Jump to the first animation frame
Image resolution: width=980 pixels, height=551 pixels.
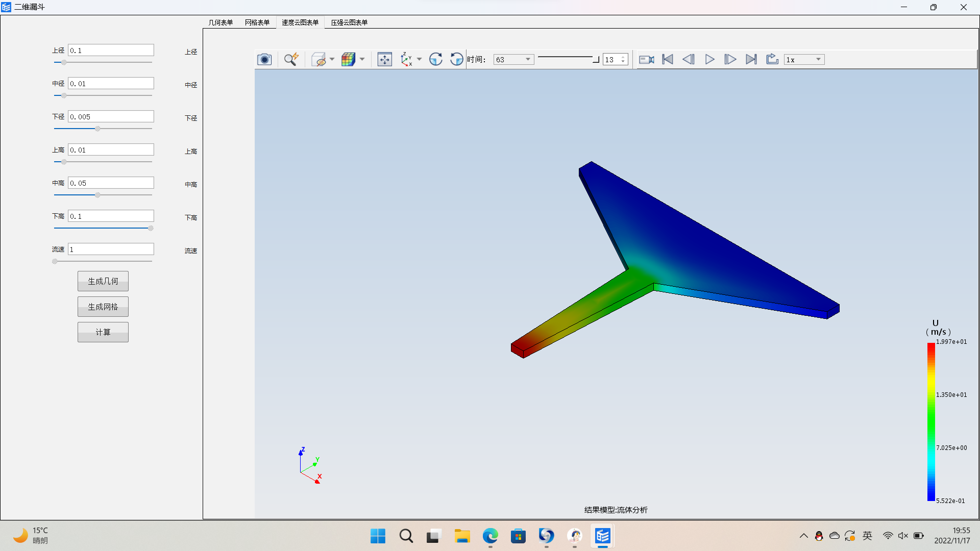[668, 59]
